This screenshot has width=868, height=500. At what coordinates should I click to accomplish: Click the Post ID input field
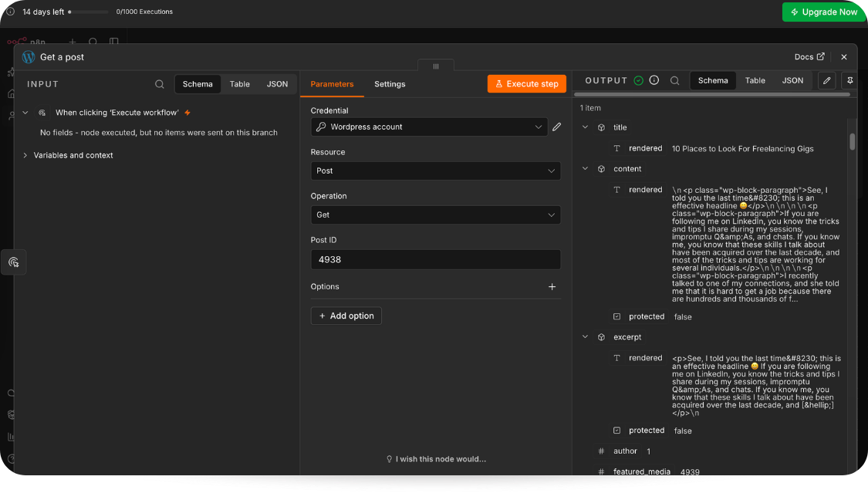436,260
